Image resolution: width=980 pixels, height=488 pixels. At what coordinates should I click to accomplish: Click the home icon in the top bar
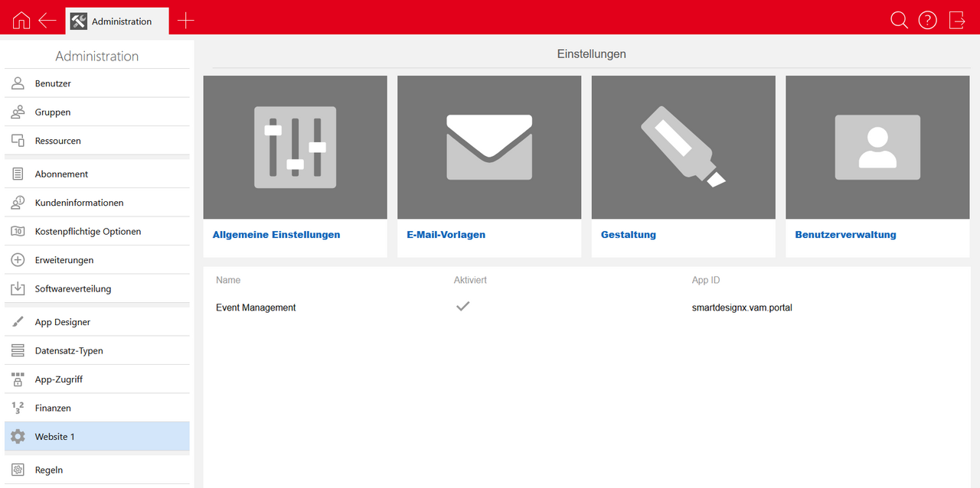pyautogui.click(x=21, y=21)
